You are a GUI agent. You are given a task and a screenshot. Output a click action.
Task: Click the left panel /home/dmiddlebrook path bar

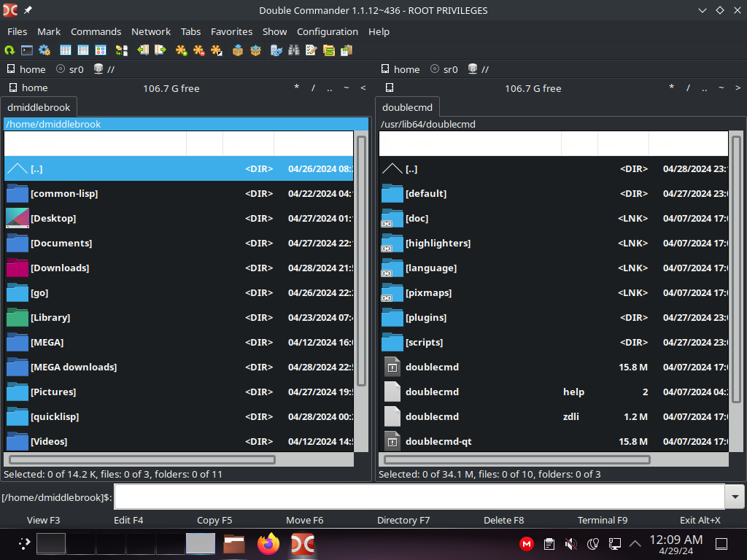tap(186, 124)
